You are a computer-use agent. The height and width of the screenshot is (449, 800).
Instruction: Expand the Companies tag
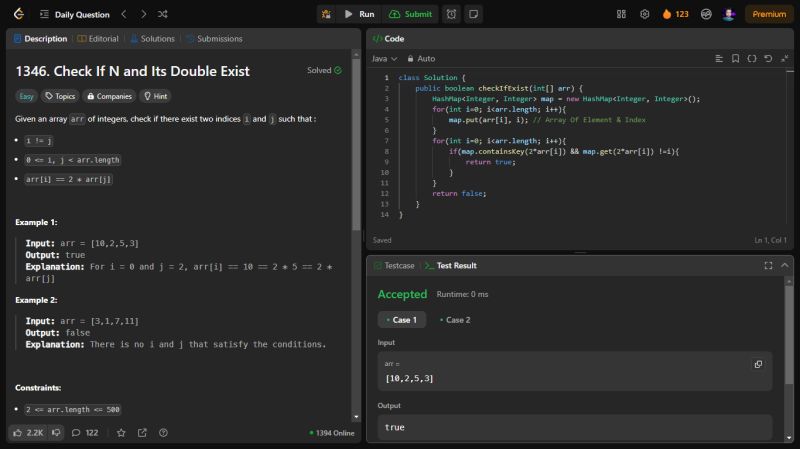tap(109, 96)
